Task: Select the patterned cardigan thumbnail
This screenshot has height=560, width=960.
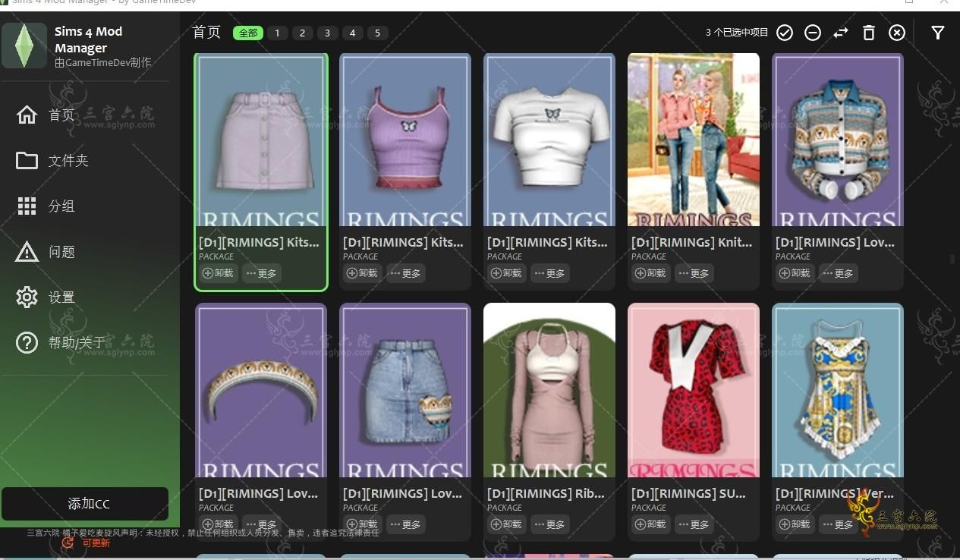Action: tap(838, 140)
